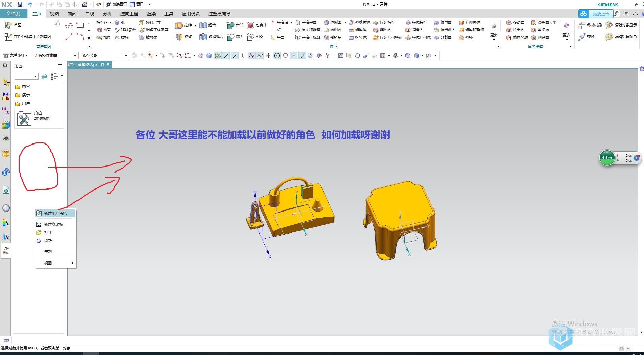Expand 更多 in the 同步建模 group
Screen dimensions: 644x355
[567, 31]
